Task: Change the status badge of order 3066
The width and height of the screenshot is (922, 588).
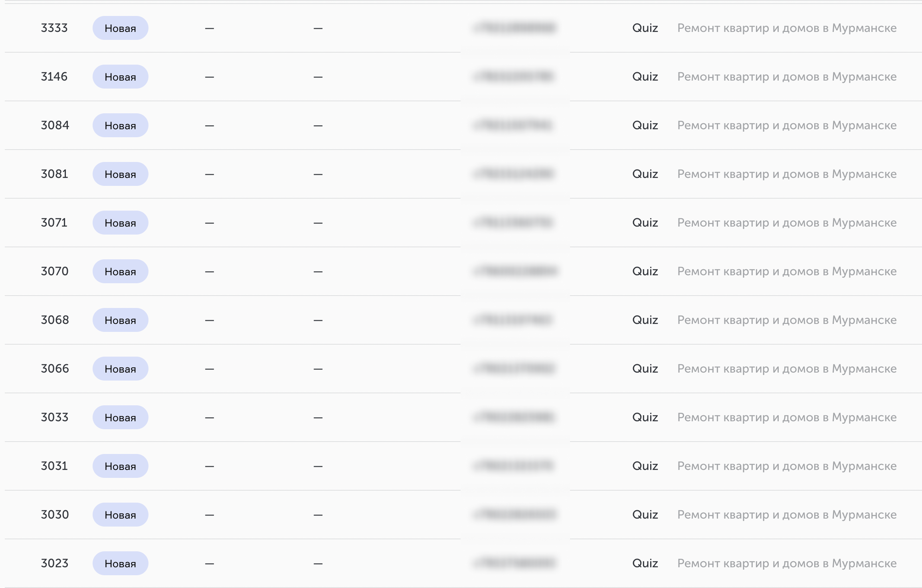Action: (120, 369)
